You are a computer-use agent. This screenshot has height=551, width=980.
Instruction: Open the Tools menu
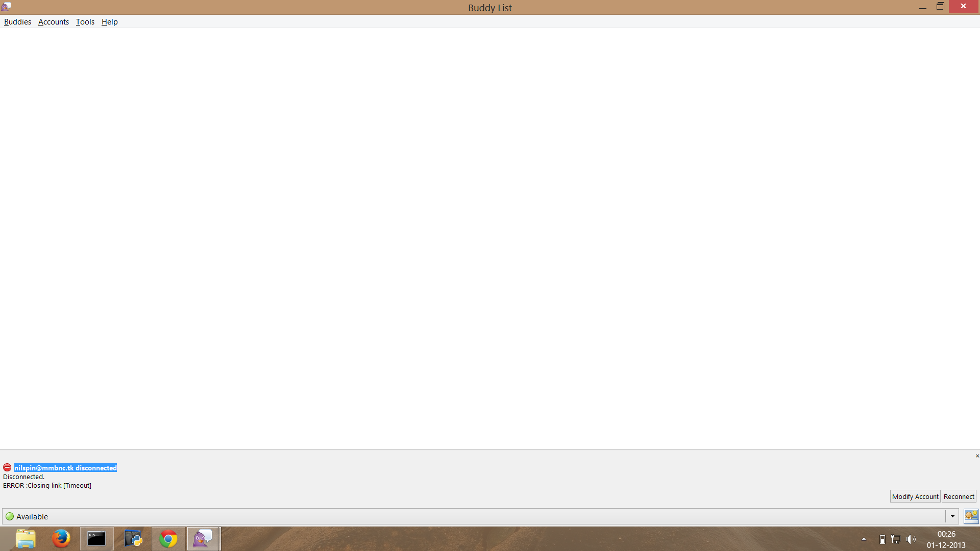[85, 22]
